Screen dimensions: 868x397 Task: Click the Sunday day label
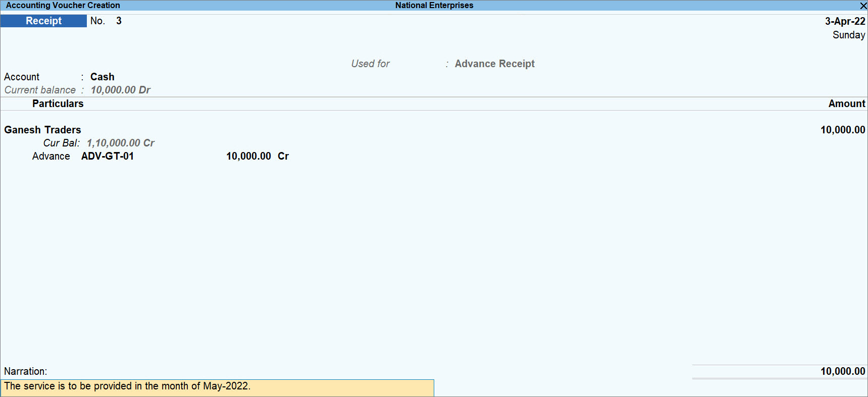[x=849, y=35]
